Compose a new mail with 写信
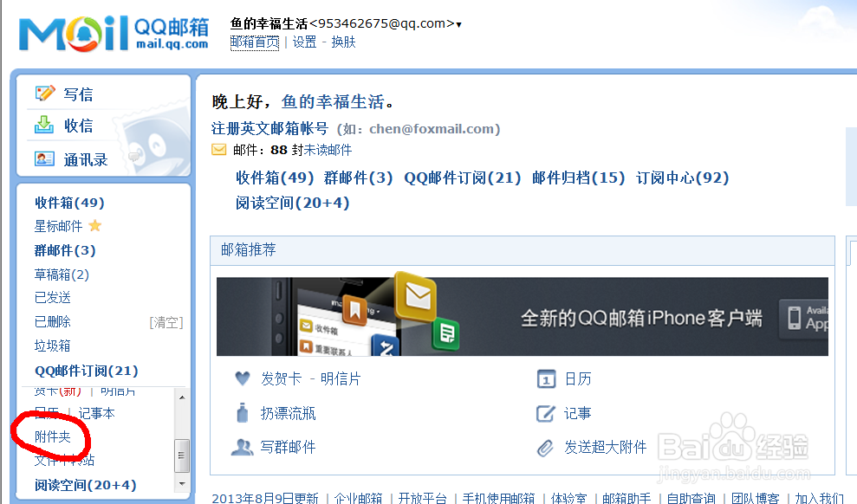The width and height of the screenshot is (857, 504). pos(78,94)
